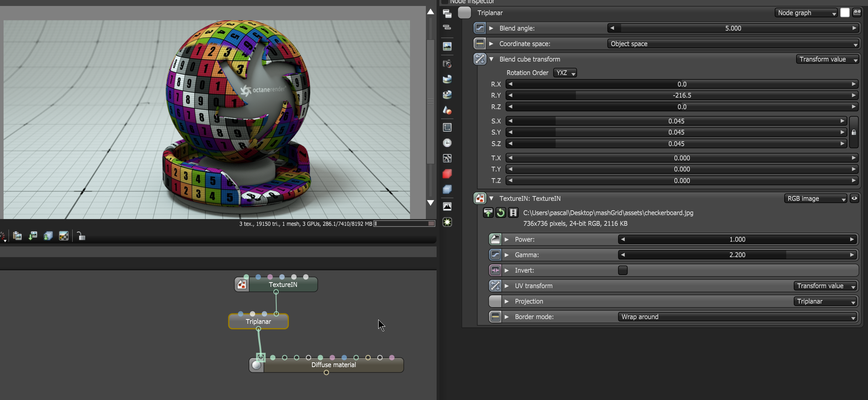The image size is (868, 400).
Task: Click the white square next to Node graph
Action: 845,13
